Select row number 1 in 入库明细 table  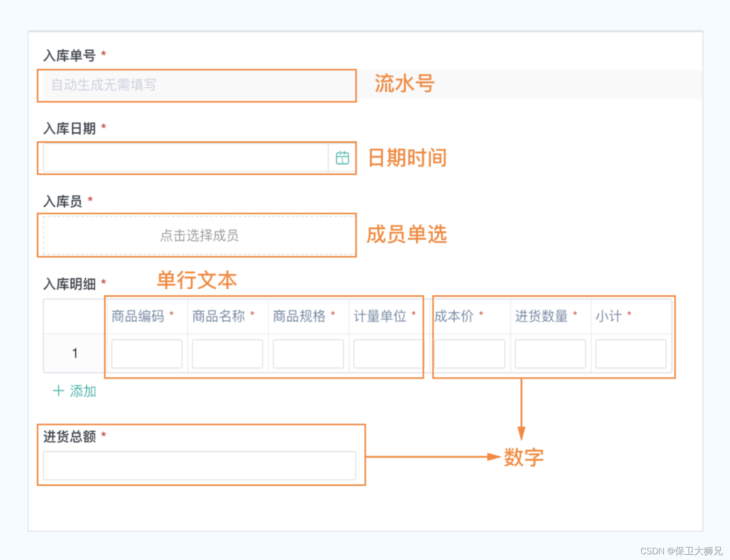click(x=75, y=353)
